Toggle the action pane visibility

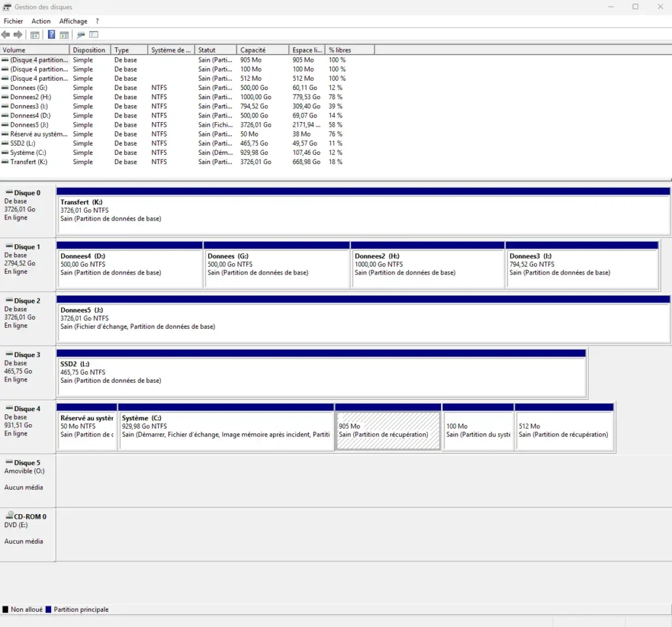pyautogui.click(x=64, y=34)
